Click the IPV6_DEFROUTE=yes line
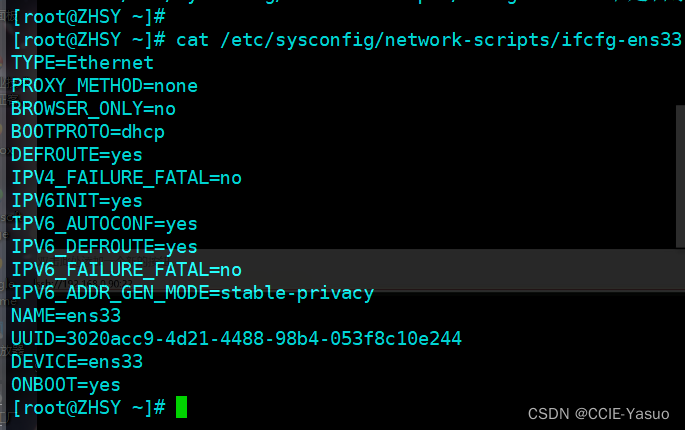The width and height of the screenshot is (685, 430). [104, 247]
